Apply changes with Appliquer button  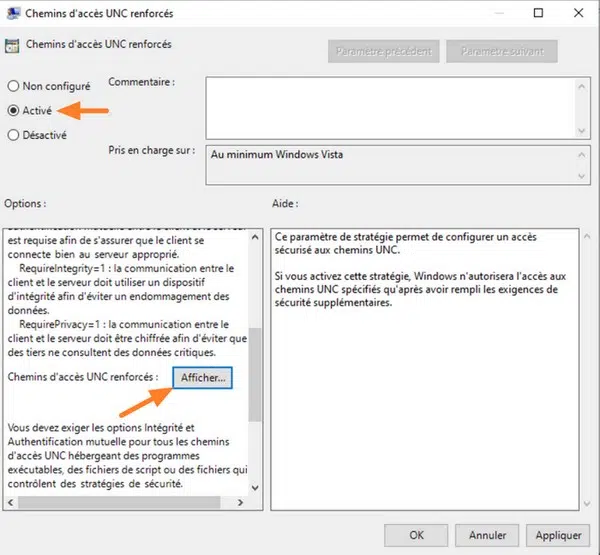coord(558,535)
